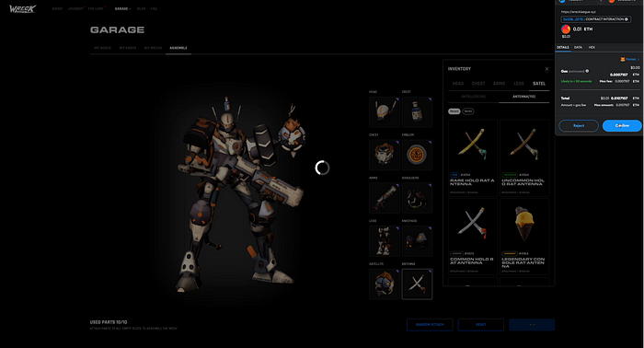Select the Kneepads part slot
Image resolution: width=644 pixels, height=348 pixels.
[x=417, y=241]
